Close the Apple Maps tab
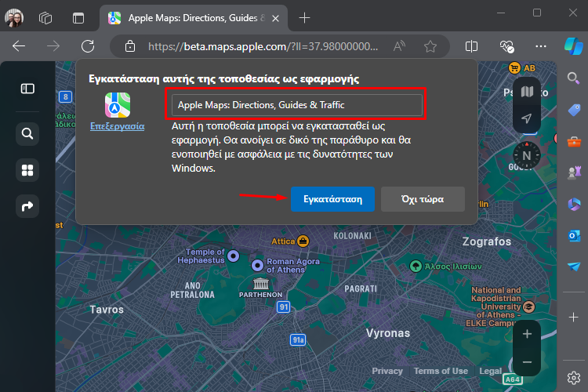This screenshot has height=392, width=588. click(x=275, y=18)
